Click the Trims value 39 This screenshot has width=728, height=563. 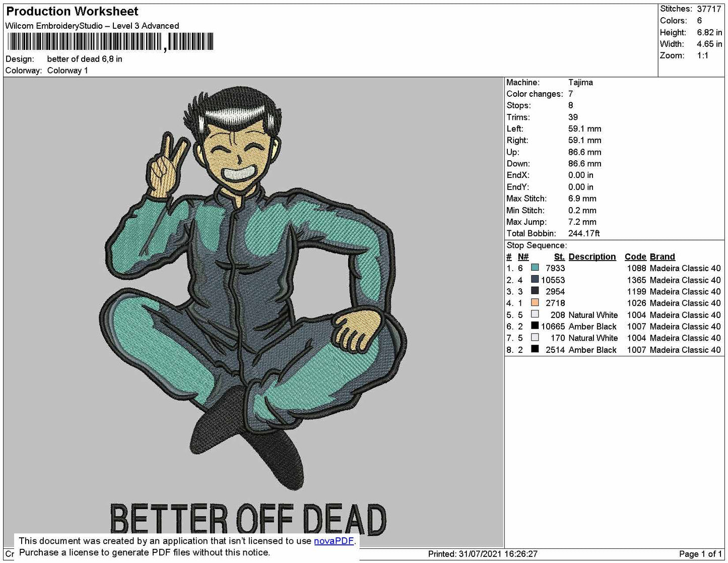[573, 117]
